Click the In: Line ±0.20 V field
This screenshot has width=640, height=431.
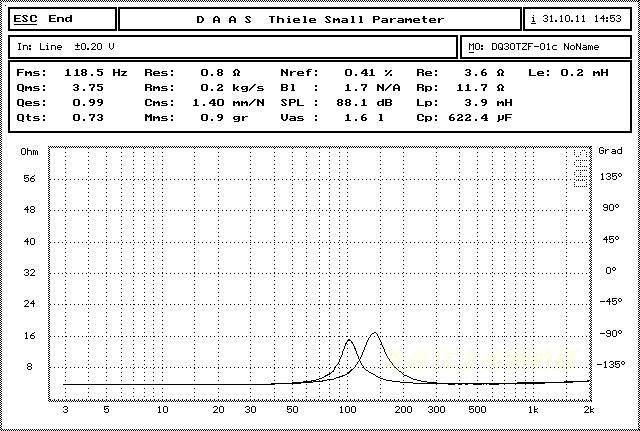(x=233, y=47)
